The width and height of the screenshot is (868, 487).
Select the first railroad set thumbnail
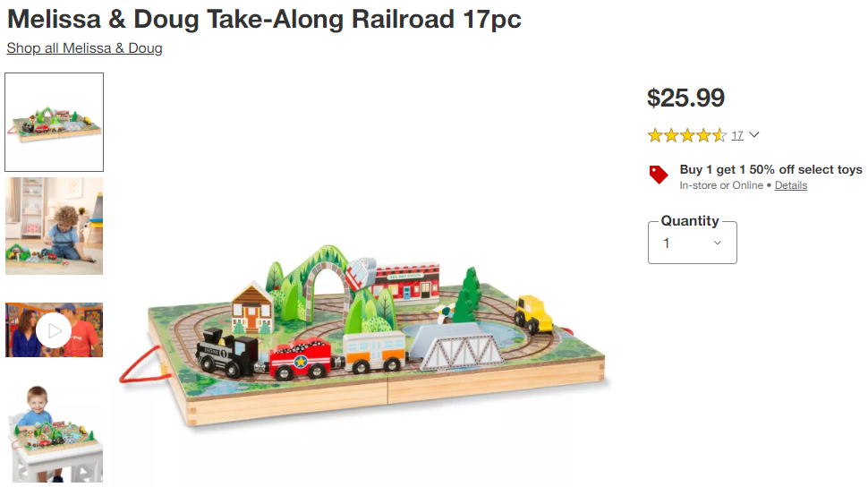[55, 122]
